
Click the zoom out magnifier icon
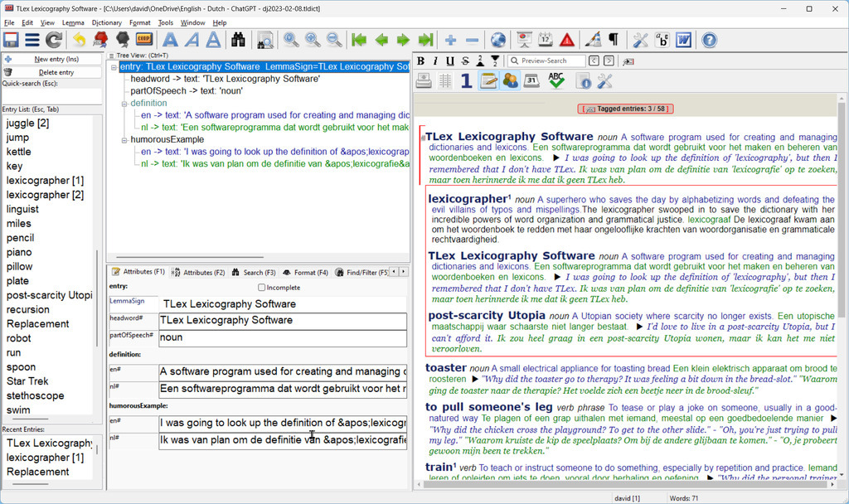coord(334,40)
